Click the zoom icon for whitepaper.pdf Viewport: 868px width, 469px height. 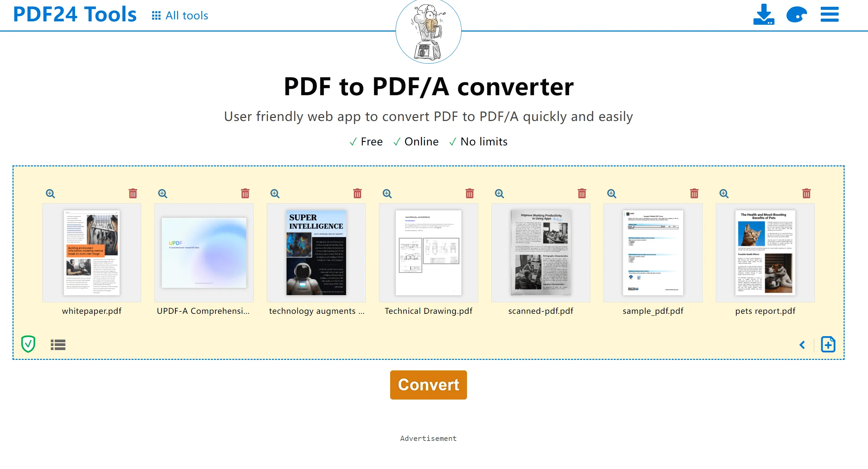coord(51,193)
